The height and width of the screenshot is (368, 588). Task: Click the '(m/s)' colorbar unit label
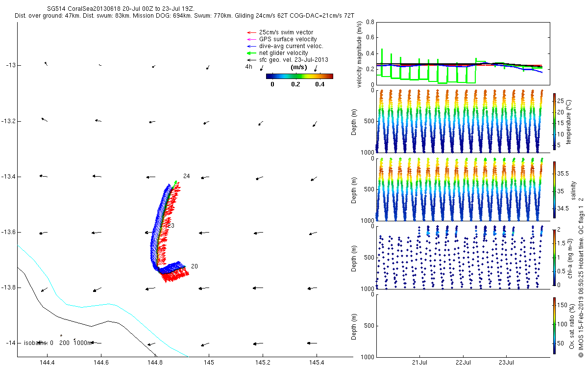(299, 67)
